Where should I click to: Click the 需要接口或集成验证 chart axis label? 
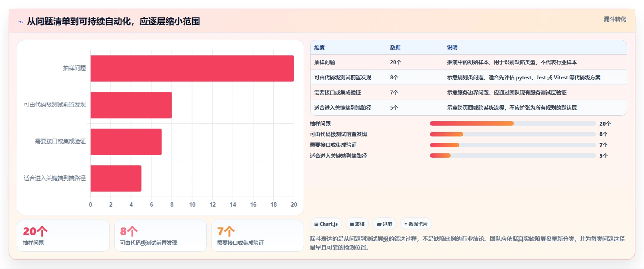[61, 141]
